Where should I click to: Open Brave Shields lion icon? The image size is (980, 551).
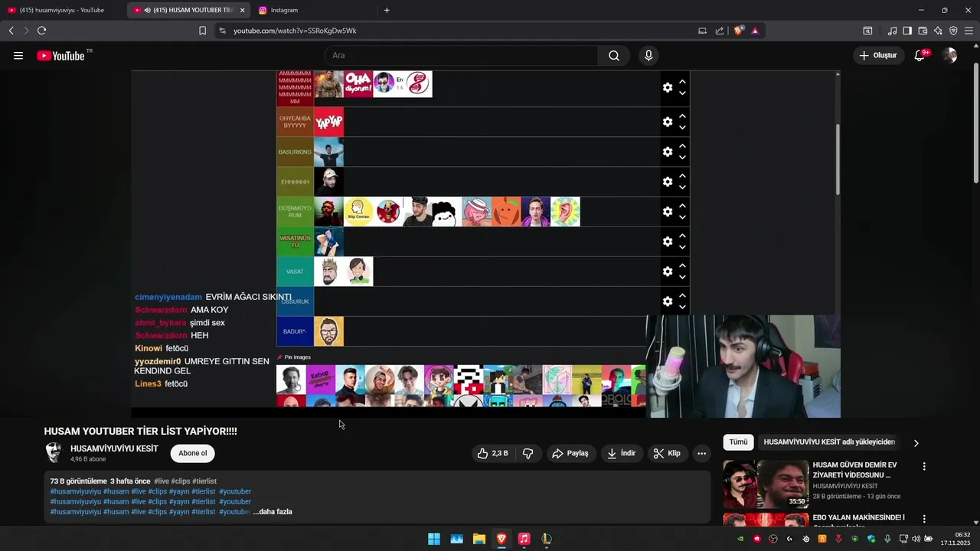(738, 31)
